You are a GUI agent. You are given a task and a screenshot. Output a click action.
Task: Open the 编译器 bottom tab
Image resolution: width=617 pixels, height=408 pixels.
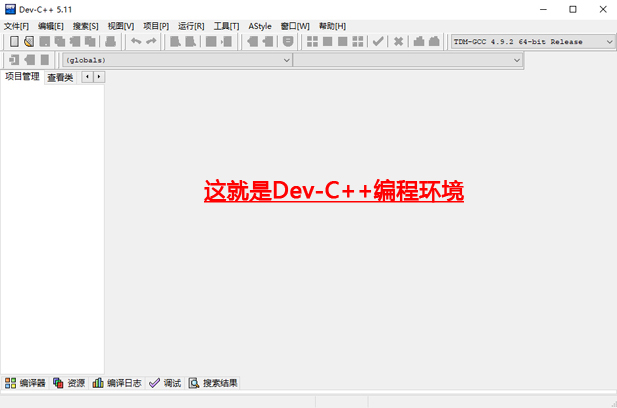(x=25, y=383)
